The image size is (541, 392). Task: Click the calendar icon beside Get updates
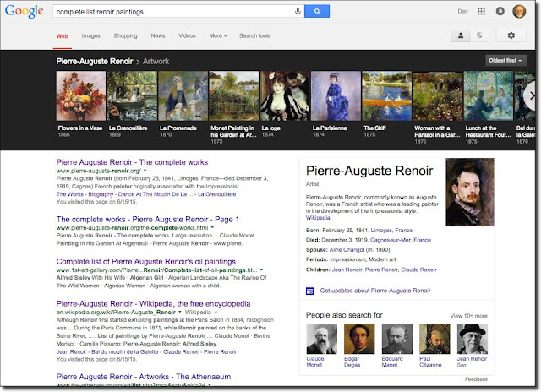(x=309, y=291)
